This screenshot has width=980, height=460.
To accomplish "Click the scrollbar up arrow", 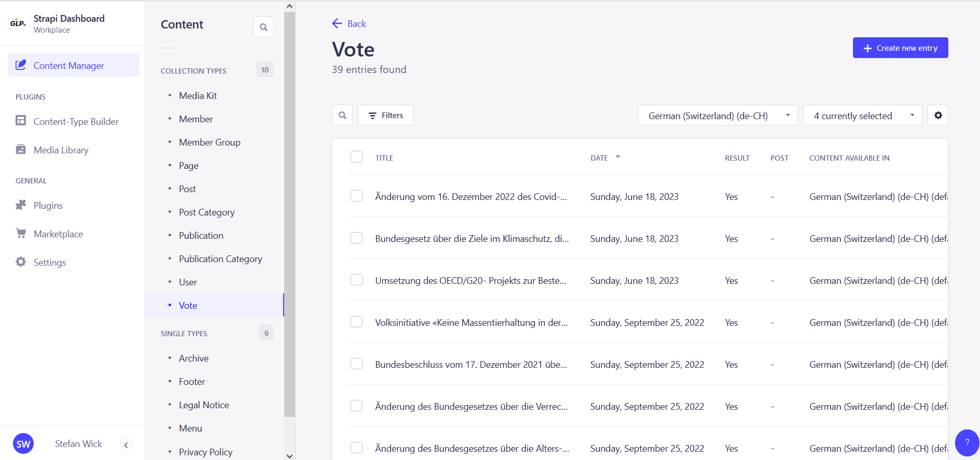I will click(290, 6).
